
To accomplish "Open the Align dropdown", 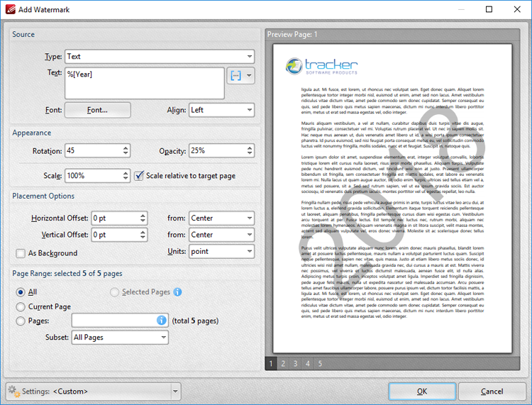I will (221, 110).
